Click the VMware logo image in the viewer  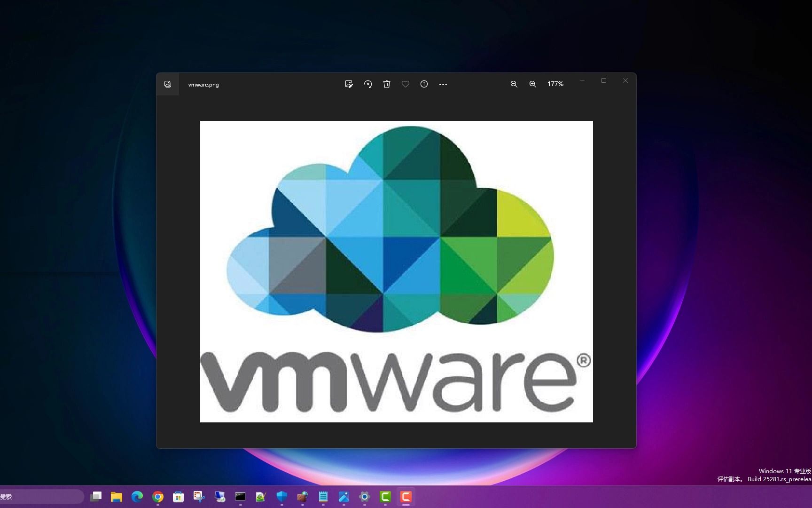click(x=397, y=271)
